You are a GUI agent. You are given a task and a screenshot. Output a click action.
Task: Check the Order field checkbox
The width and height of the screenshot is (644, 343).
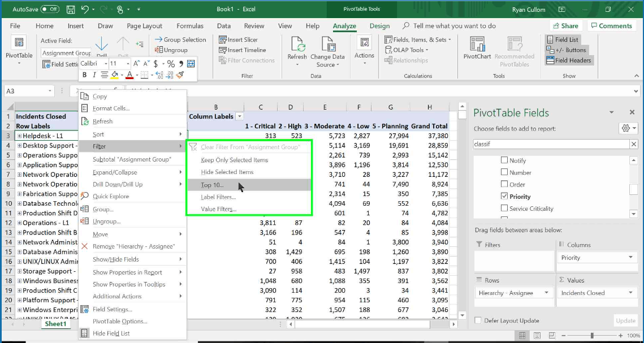[x=504, y=184]
